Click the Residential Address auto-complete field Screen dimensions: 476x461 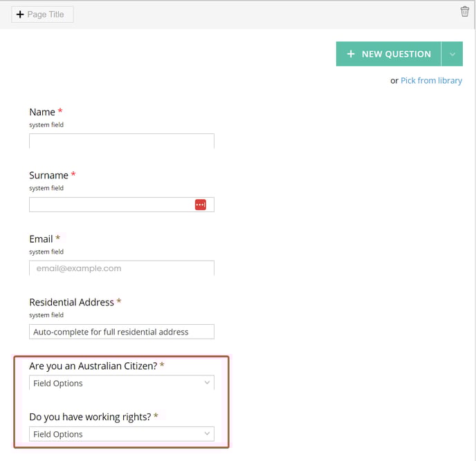(x=122, y=332)
